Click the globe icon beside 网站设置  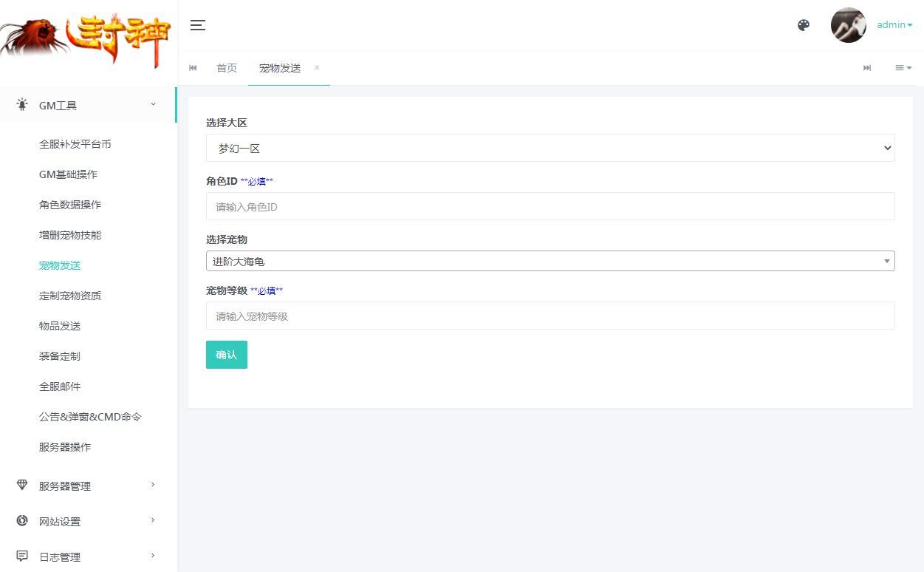21,521
